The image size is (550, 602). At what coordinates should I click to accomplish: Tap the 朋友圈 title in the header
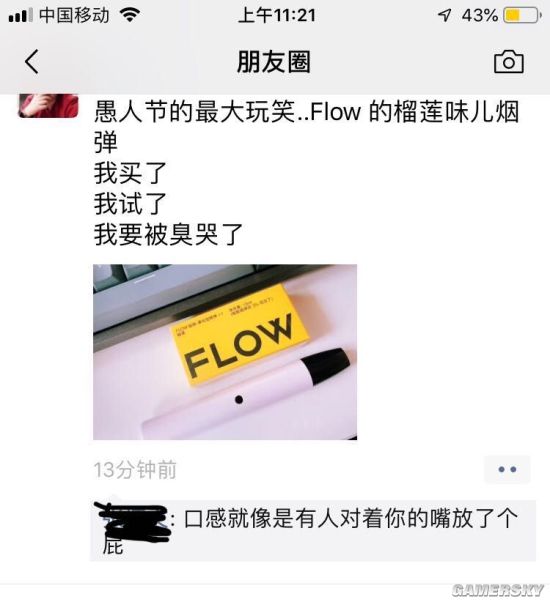pos(274,61)
